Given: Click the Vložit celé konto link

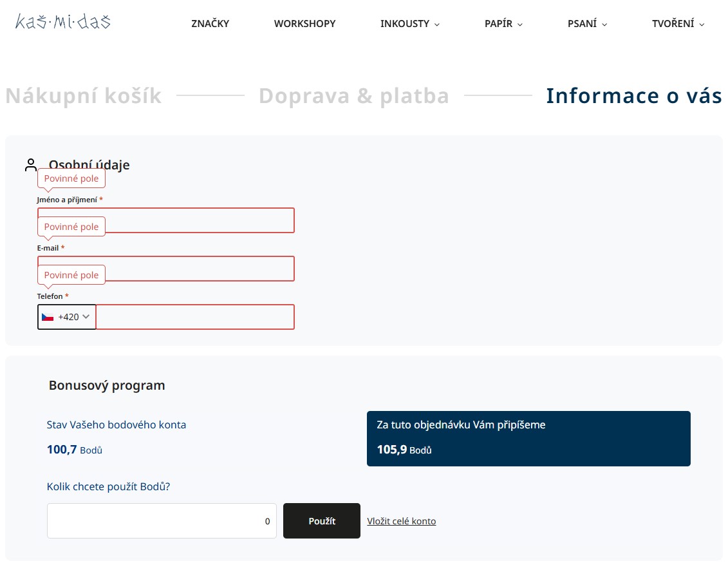Looking at the screenshot, I should pos(402,521).
